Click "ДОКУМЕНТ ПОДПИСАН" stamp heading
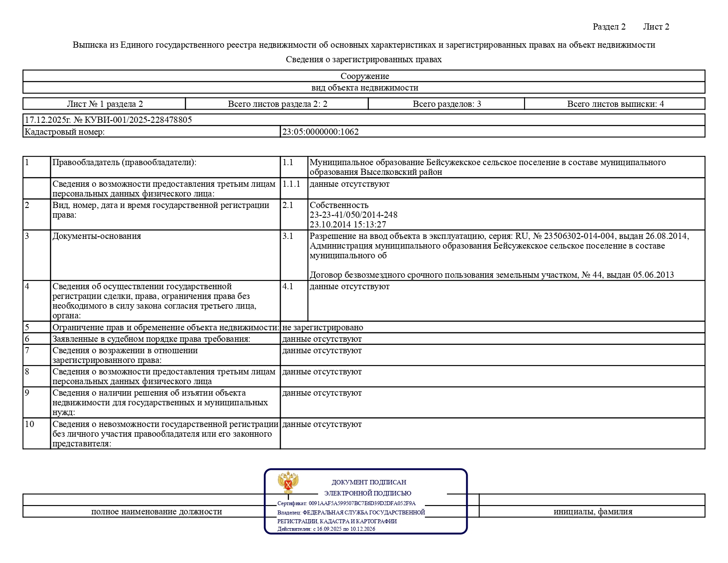 [x=369, y=482]
